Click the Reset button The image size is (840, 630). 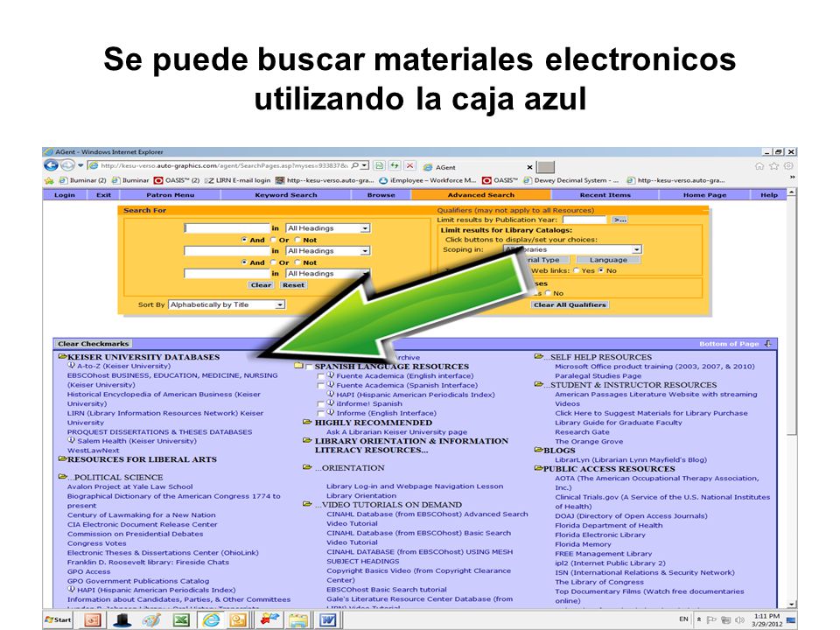tap(293, 285)
